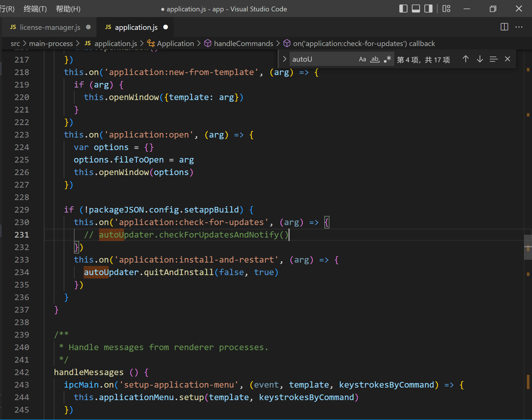
Task: Click line number 229 in gutter
Action: [x=22, y=210]
